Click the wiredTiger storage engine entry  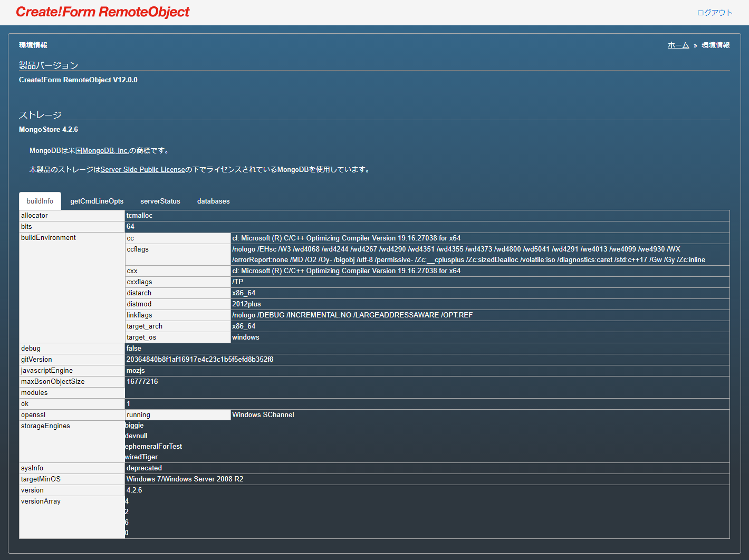141,457
